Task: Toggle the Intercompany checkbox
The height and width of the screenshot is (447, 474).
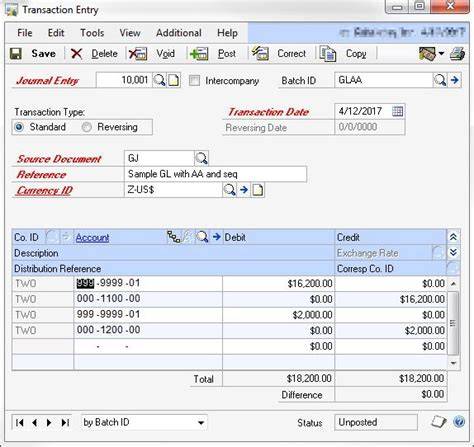Action: point(194,80)
